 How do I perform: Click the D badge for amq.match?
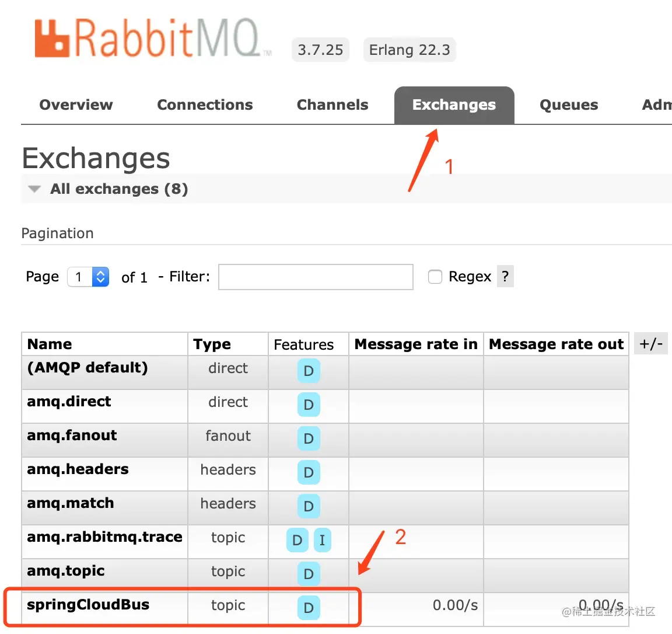click(x=309, y=506)
